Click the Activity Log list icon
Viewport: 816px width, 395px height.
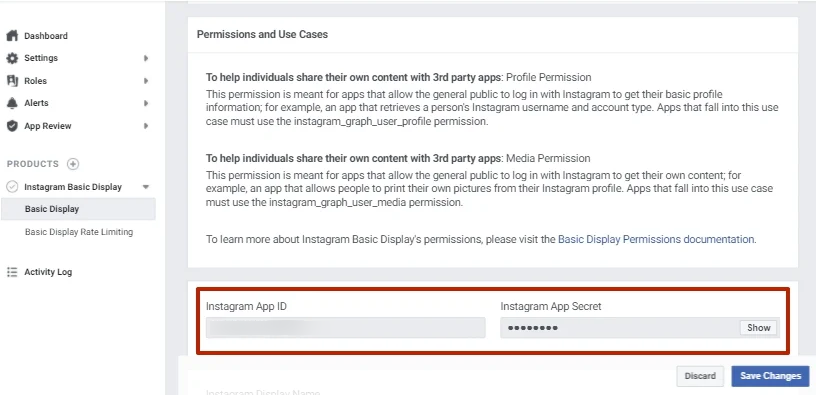point(12,272)
